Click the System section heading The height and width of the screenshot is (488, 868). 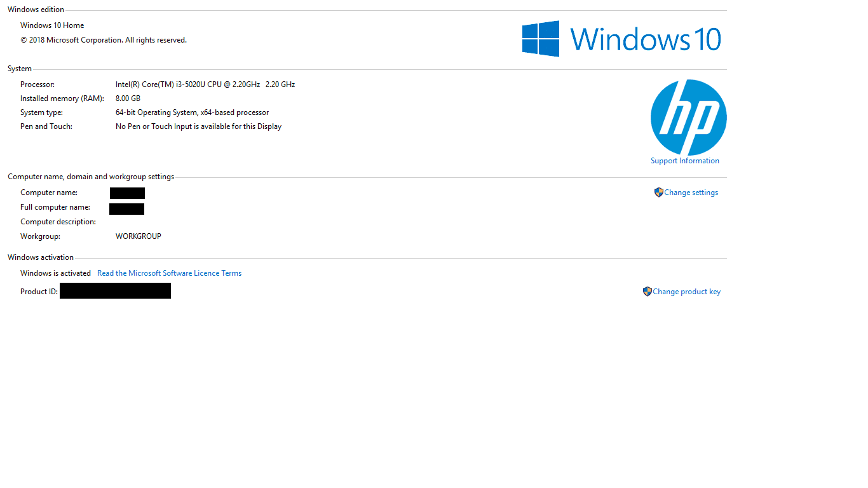point(20,69)
